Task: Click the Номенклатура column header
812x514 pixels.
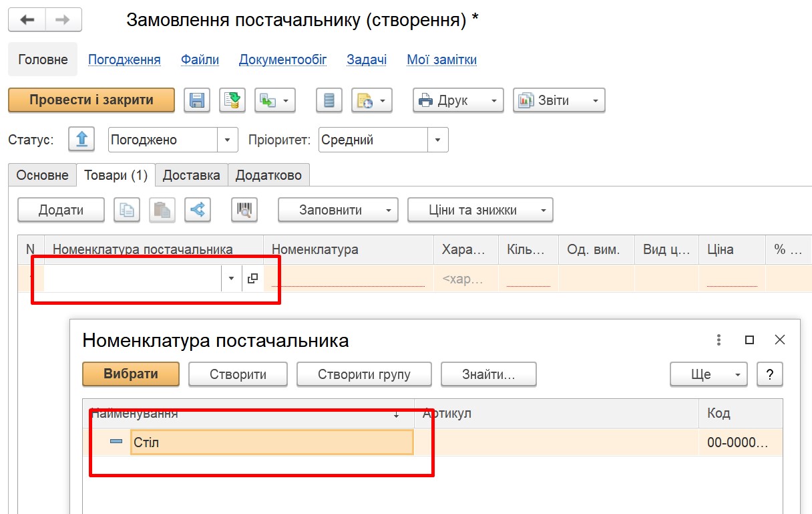Action: [x=349, y=249]
